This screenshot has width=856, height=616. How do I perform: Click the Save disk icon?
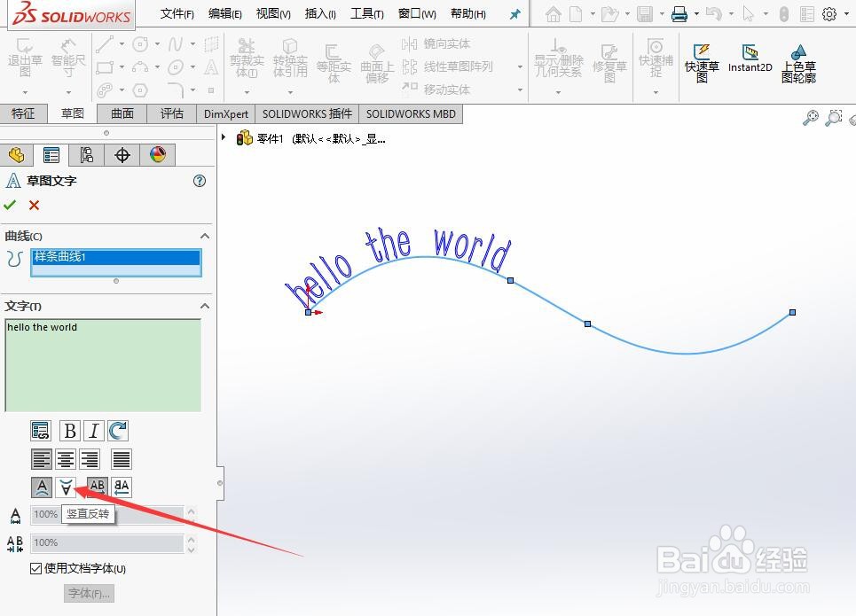(x=645, y=14)
